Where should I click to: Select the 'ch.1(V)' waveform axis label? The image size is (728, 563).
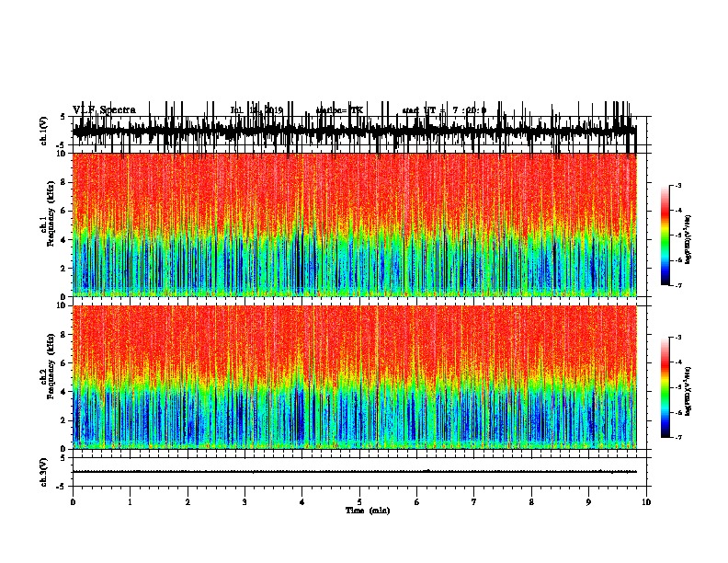point(44,131)
